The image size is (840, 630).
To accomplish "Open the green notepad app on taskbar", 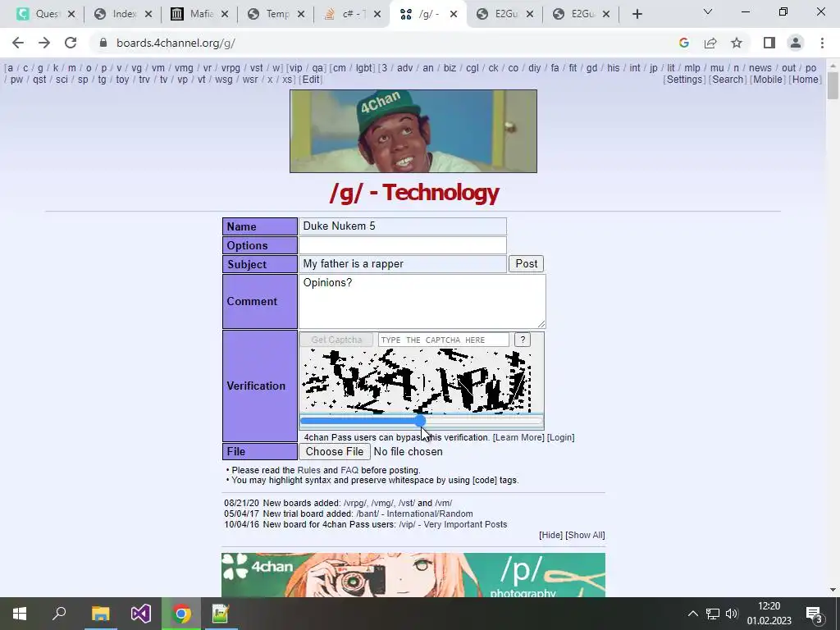I will click(x=221, y=614).
